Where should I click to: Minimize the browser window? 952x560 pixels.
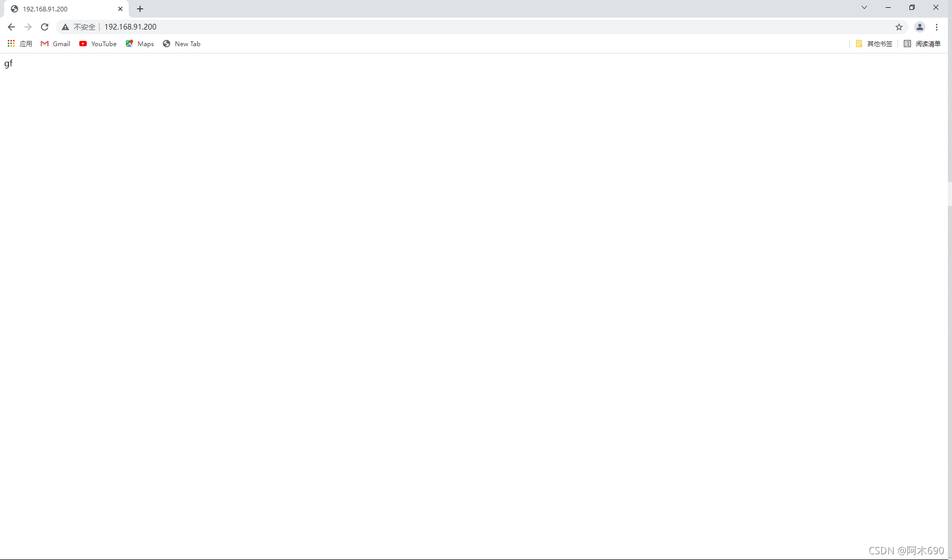coord(888,7)
